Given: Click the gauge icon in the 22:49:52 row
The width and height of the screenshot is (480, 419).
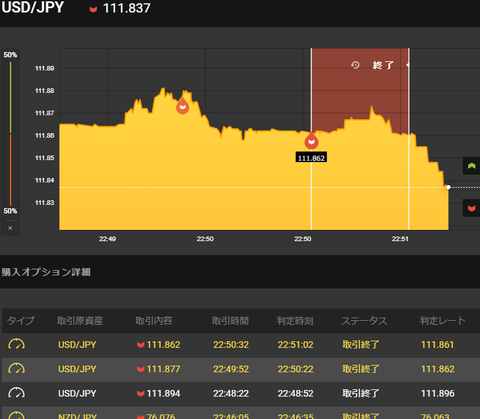Looking at the screenshot, I should [x=16, y=369].
